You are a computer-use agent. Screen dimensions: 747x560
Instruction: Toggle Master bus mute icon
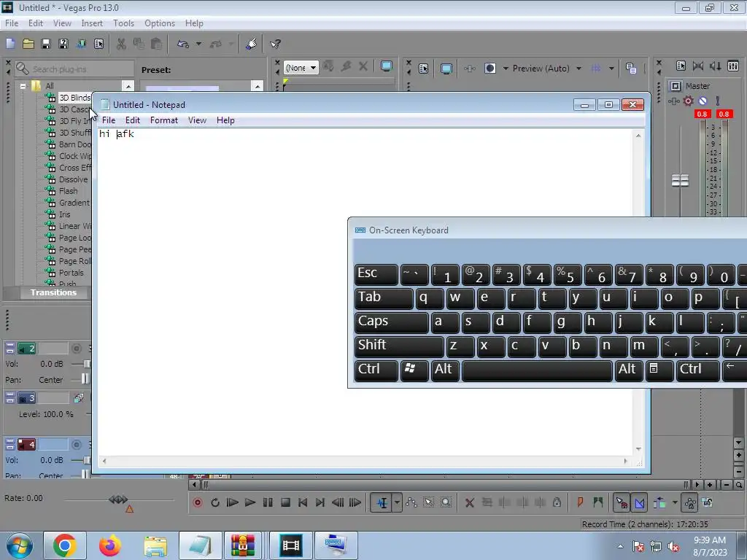[x=703, y=101]
